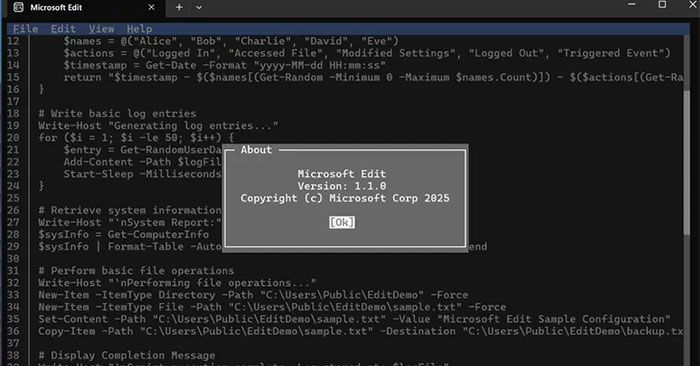Open a new terminal tab

click(x=179, y=7)
